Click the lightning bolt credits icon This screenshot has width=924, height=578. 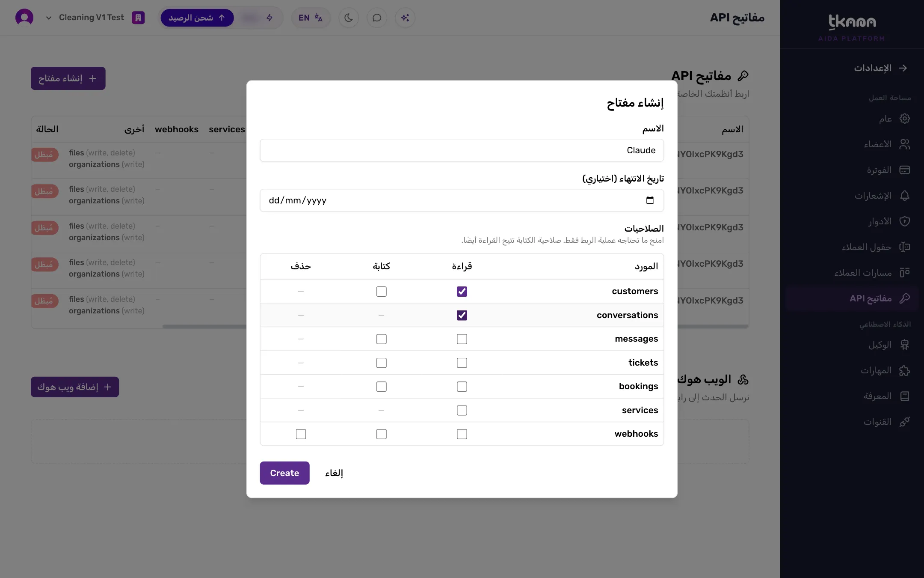269,18
